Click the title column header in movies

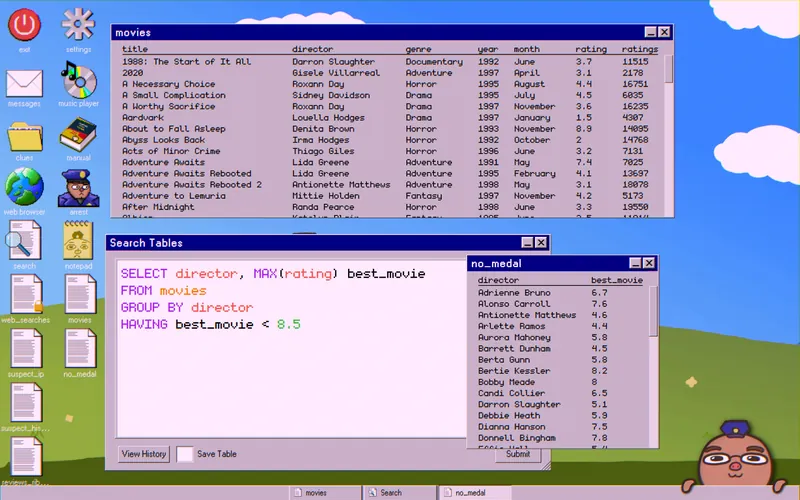click(135, 49)
